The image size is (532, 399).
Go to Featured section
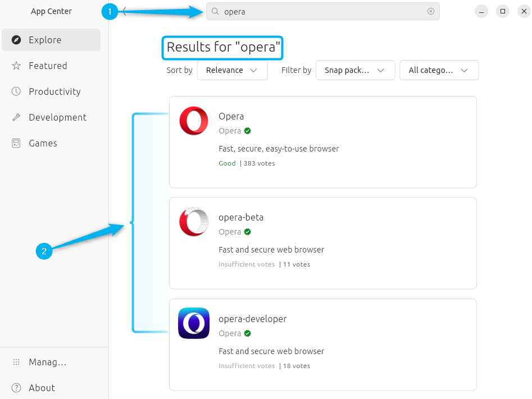pos(48,66)
